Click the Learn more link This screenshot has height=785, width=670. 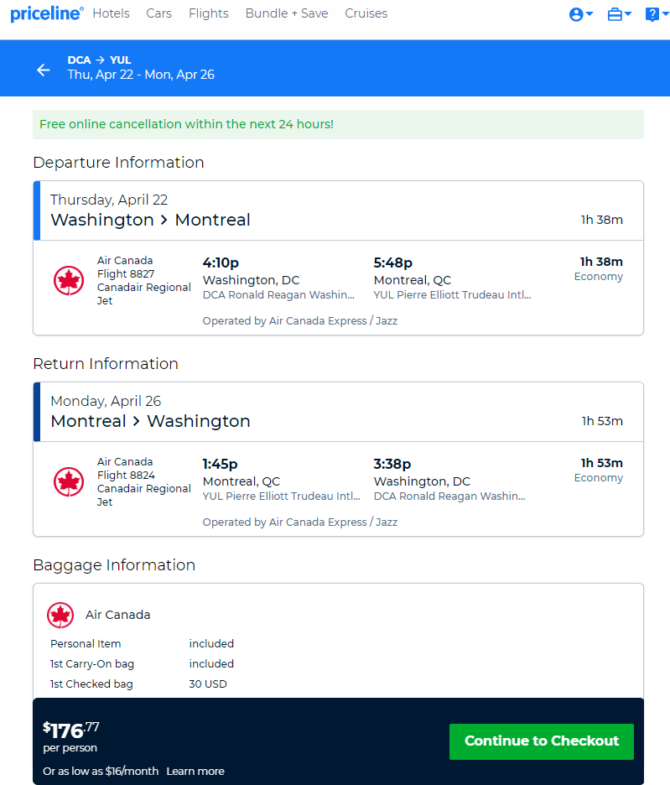pyautogui.click(x=195, y=771)
